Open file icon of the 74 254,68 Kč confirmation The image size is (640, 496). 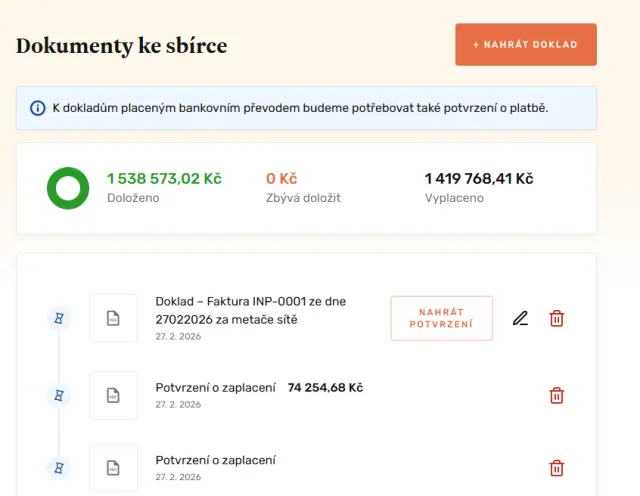113,396
